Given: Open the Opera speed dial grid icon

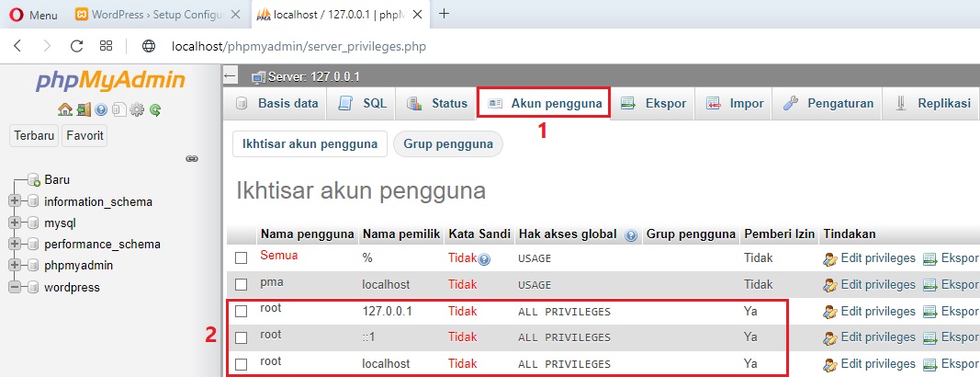Looking at the screenshot, I should [x=107, y=46].
